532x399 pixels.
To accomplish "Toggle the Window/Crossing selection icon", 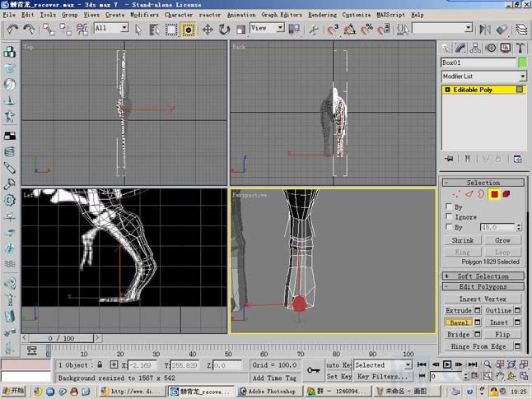I will pos(189,30).
